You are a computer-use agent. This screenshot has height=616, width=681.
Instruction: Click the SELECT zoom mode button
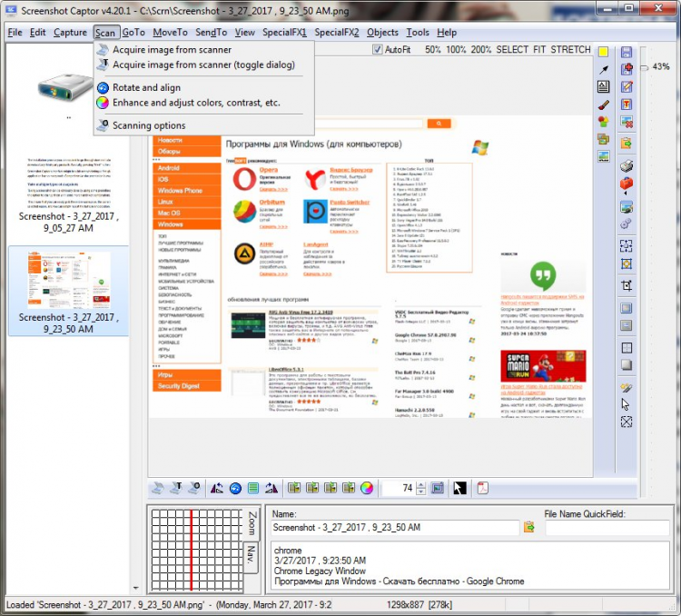point(512,50)
